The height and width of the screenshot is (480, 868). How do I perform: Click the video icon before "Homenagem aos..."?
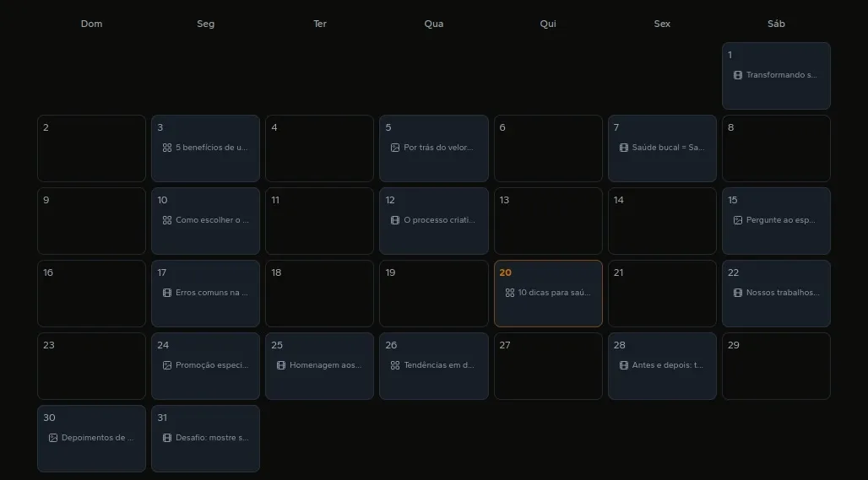[280, 365]
